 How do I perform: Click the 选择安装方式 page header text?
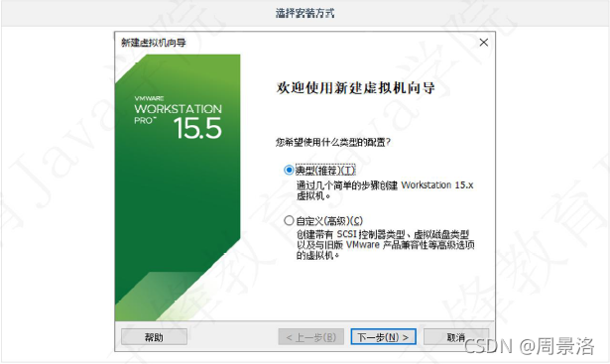tap(305, 13)
